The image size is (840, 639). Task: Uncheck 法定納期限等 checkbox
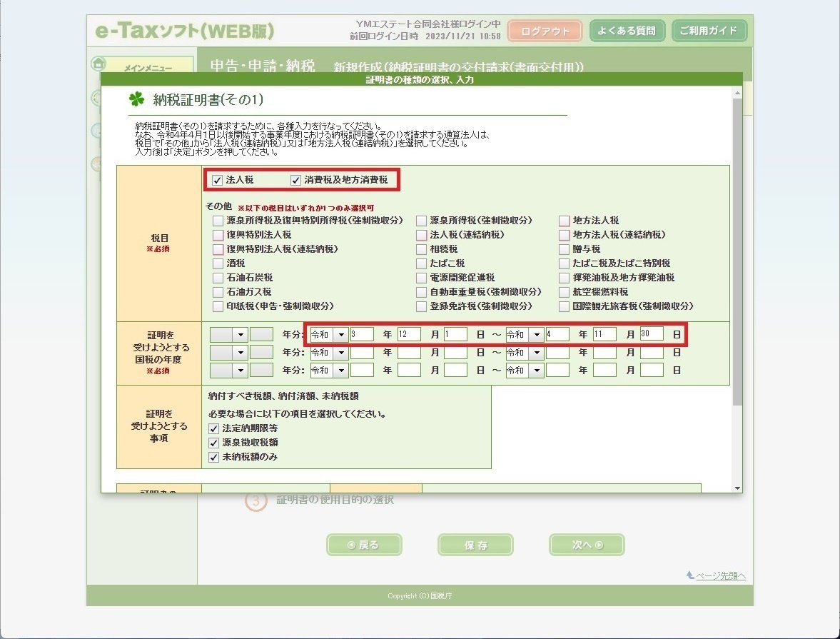(214, 429)
